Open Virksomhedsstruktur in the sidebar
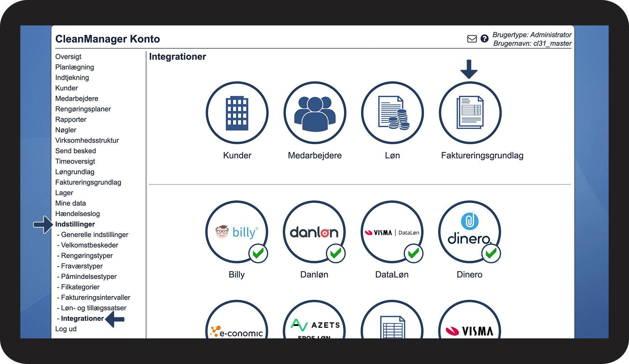 [87, 140]
